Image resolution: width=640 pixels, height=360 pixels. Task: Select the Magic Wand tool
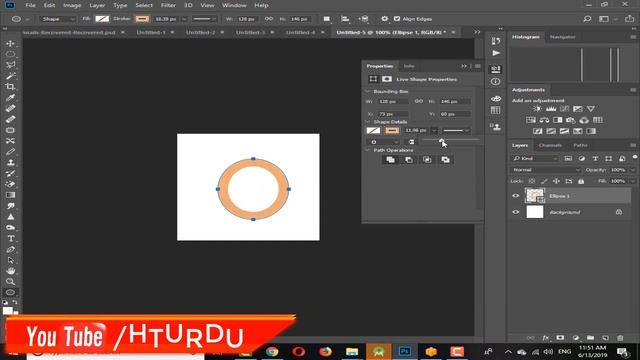[x=10, y=76]
